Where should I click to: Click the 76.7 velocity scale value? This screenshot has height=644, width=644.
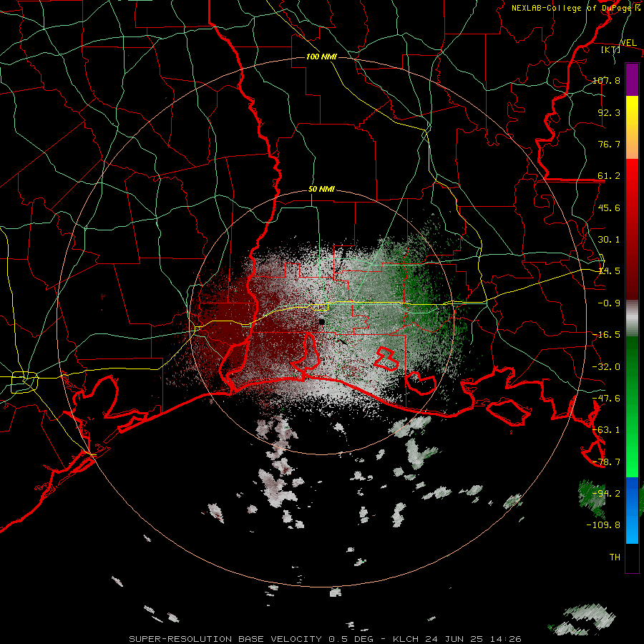click(609, 144)
